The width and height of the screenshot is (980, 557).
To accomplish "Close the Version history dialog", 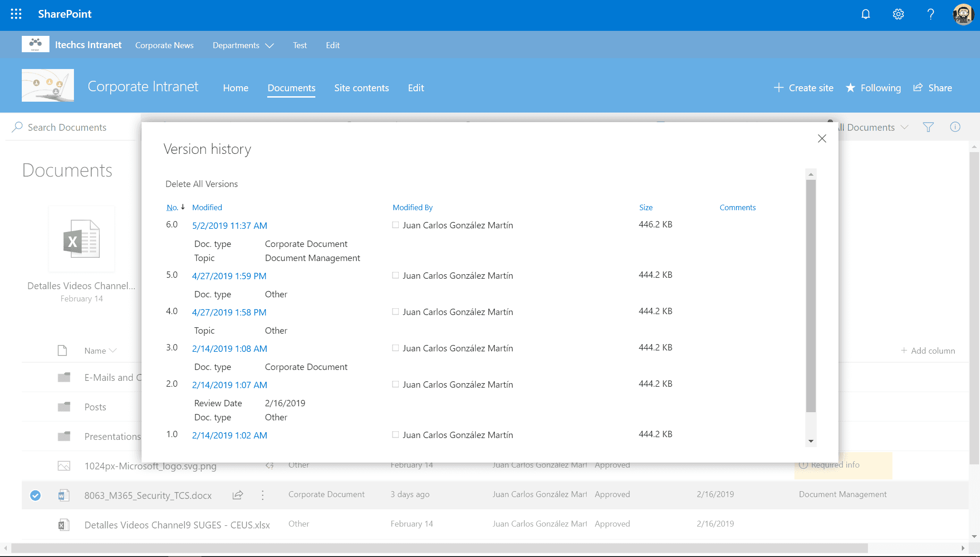I will click(822, 138).
